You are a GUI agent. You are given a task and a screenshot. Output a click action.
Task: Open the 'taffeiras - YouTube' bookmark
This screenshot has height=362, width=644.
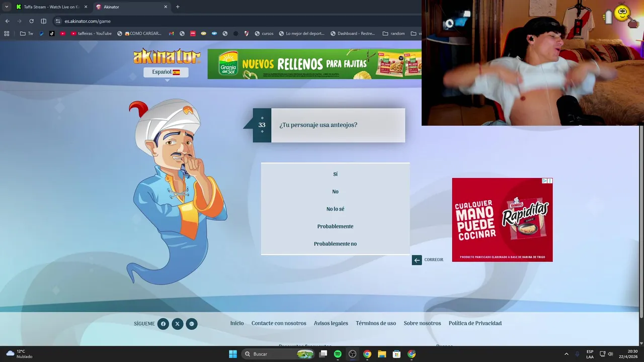point(91,34)
